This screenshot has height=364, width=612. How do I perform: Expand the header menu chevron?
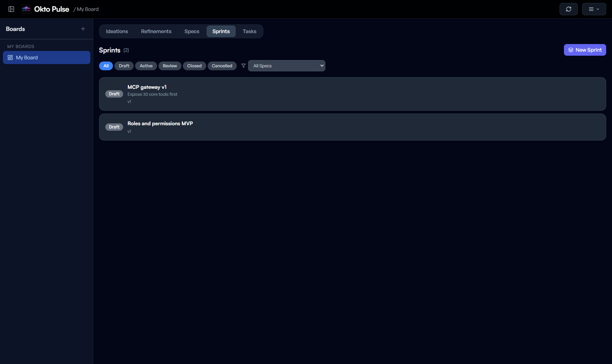599,9
